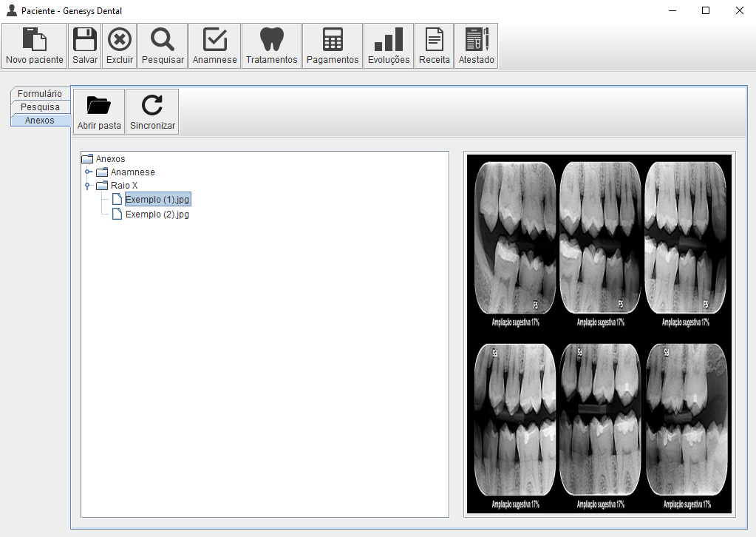Switch to the Formulário tab
This screenshot has height=537, width=756.
(40, 94)
